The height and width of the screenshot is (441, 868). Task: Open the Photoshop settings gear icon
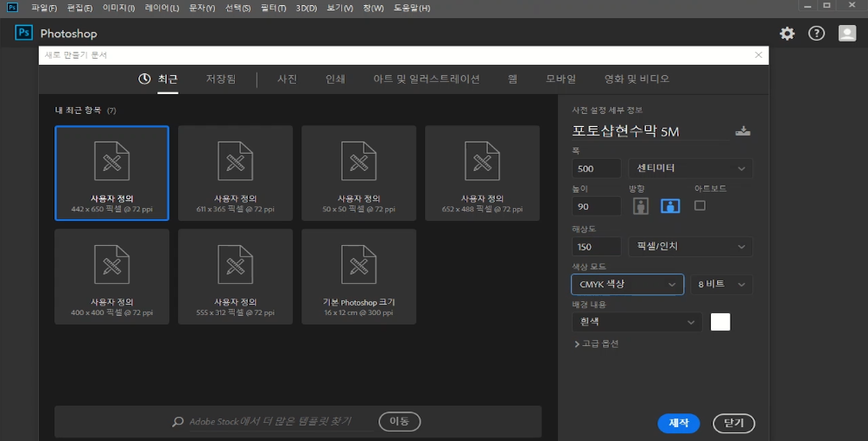pos(787,34)
